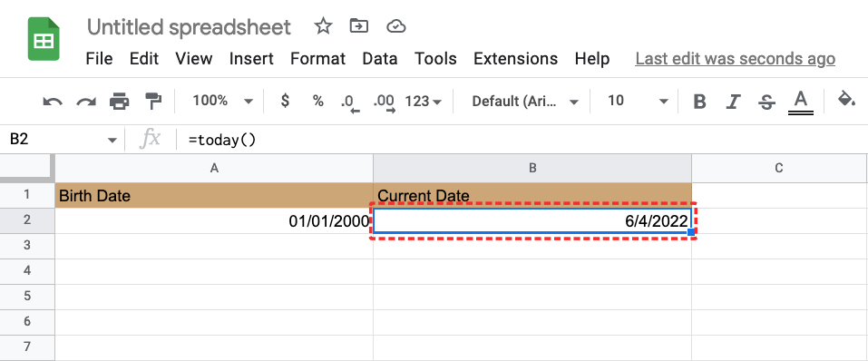Click the Fill color paint bucket
The width and height of the screenshot is (868, 361).
[846, 100]
